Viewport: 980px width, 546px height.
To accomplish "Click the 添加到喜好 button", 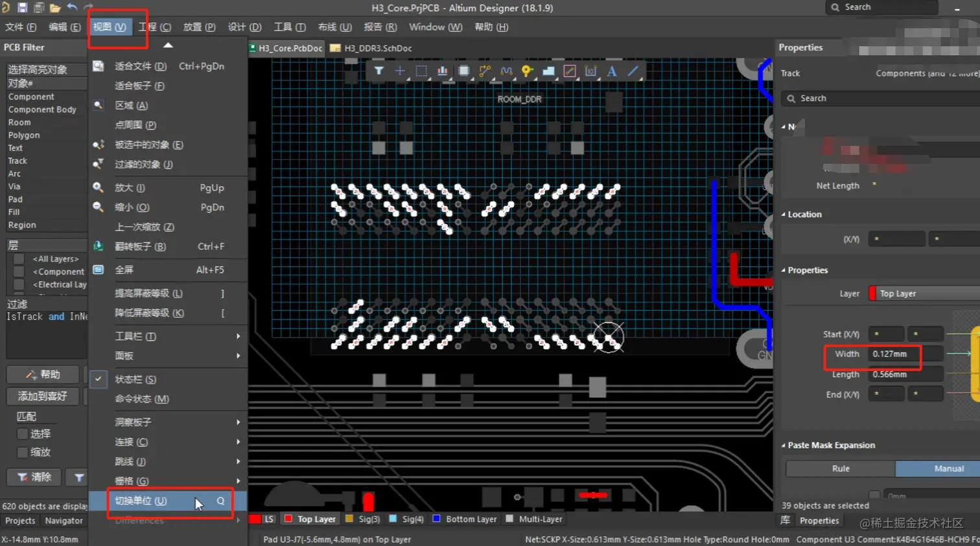I will pyautogui.click(x=43, y=396).
